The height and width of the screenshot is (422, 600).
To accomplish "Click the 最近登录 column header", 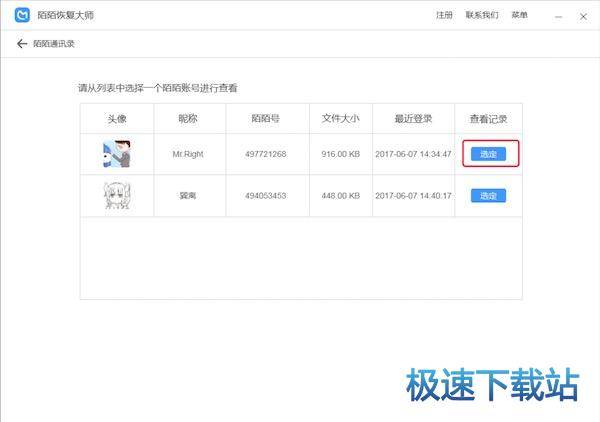I will (x=413, y=119).
